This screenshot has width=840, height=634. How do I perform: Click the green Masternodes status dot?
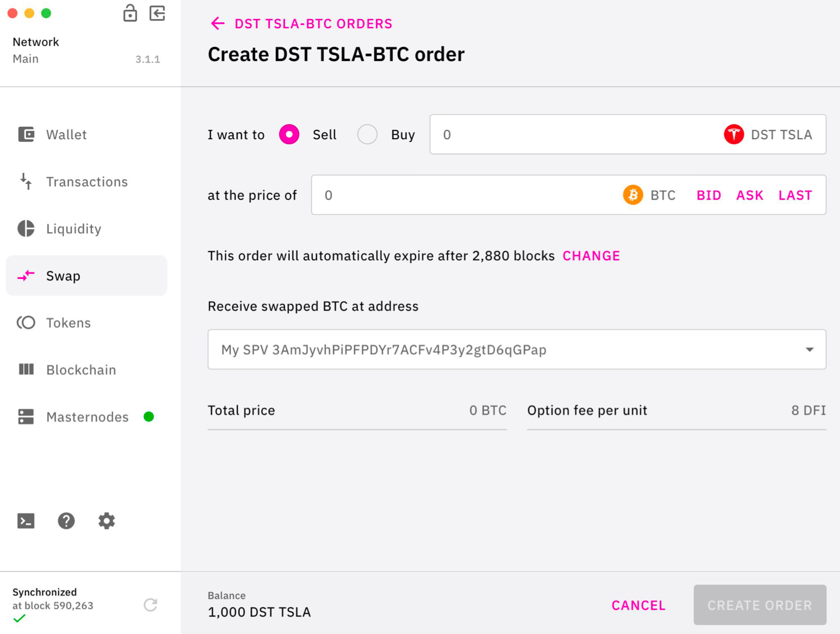tap(149, 417)
